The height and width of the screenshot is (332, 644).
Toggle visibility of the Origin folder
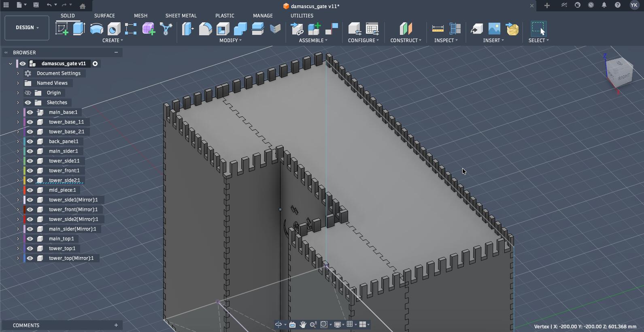[28, 93]
